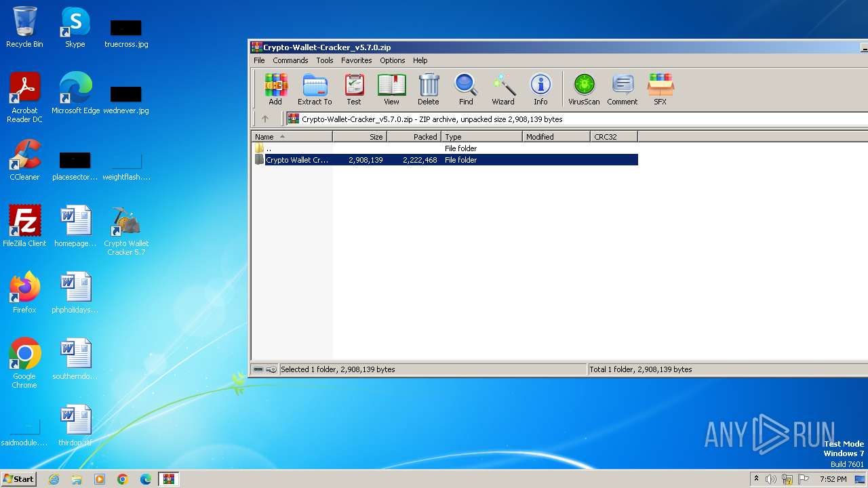Click the Delete trash can toolbar icon

coord(428,89)
